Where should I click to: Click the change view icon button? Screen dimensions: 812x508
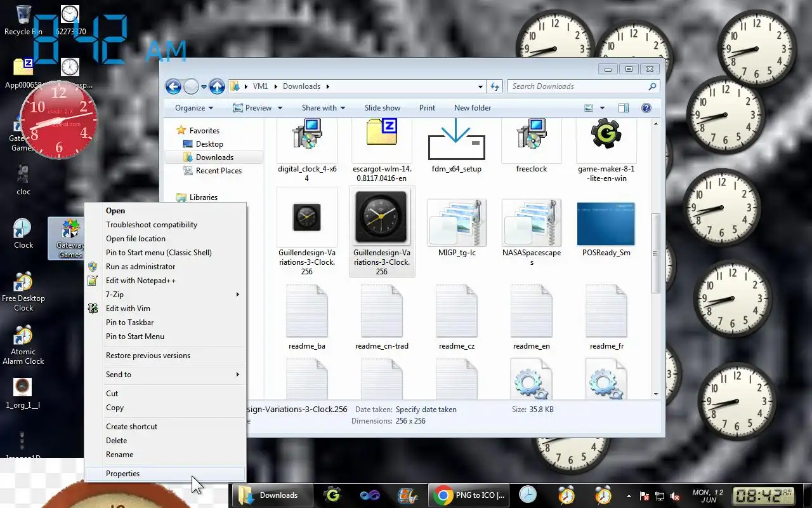589,108
